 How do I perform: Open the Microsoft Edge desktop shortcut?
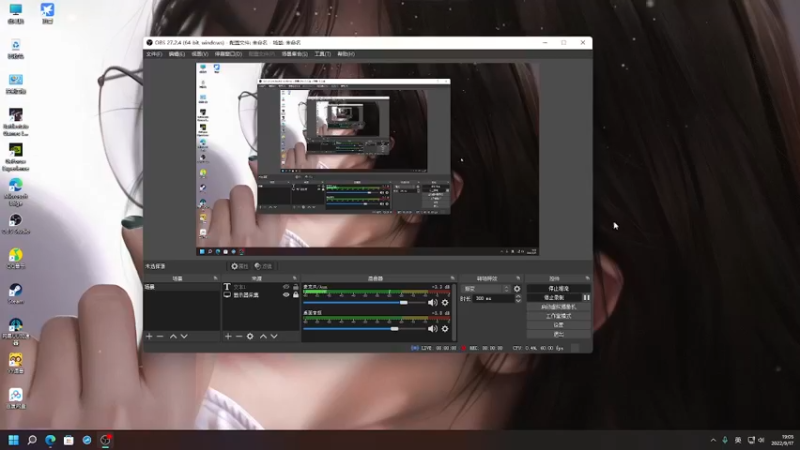16,192
